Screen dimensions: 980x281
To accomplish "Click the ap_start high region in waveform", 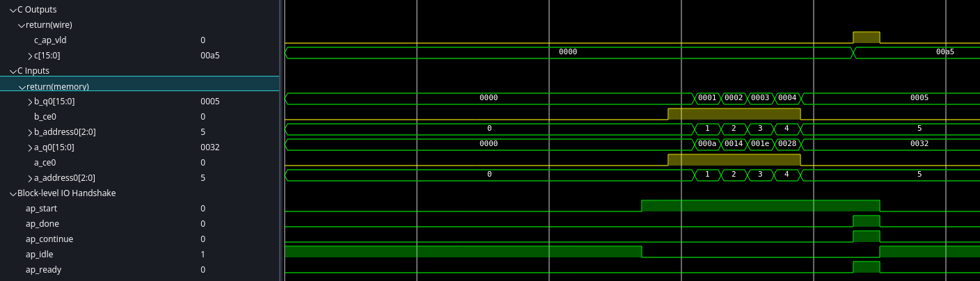I will (761, 206).
